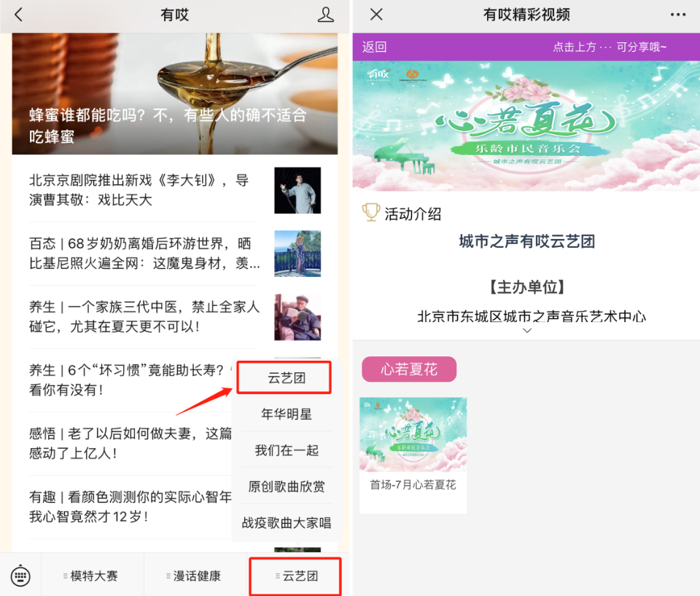This screenshot has width=700, height=596.
Task: Open the user profile icon
Action: [325, 15]
